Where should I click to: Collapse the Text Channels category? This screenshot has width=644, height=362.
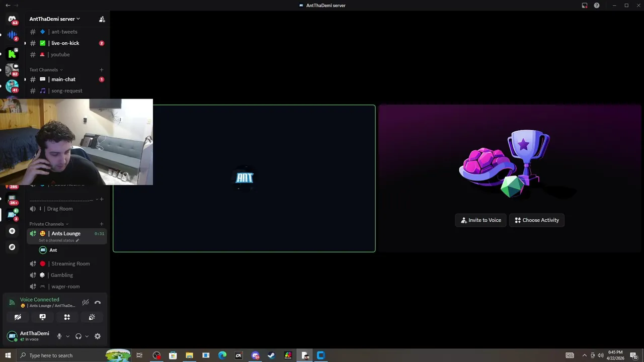(46, 70)
